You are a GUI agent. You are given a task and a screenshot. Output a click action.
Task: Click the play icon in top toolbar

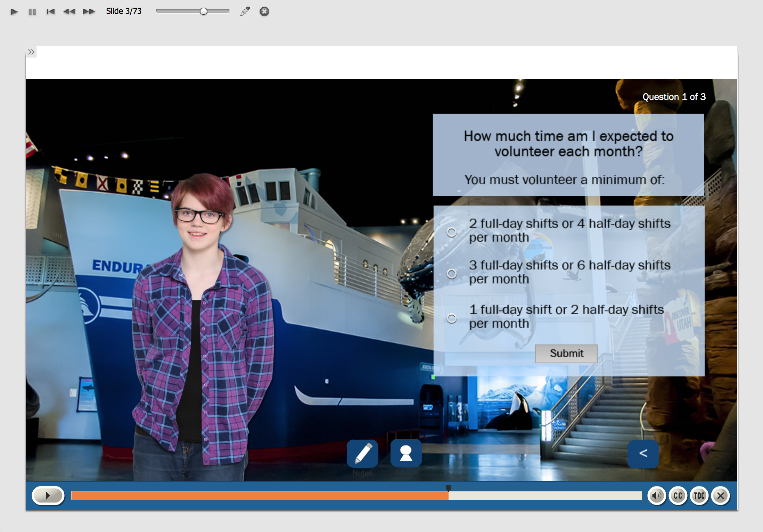[14, 12]
